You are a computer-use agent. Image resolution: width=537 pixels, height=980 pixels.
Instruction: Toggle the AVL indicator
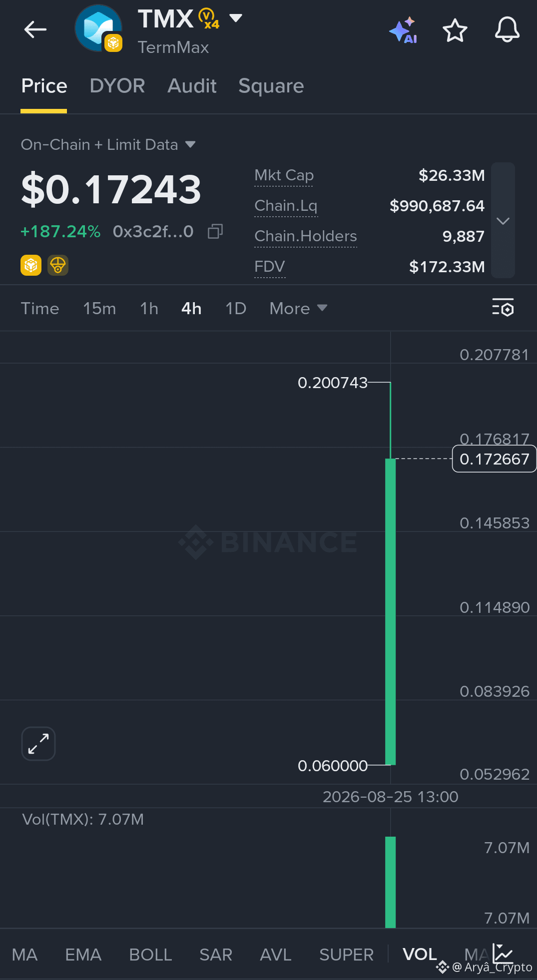tap(276, 955)
